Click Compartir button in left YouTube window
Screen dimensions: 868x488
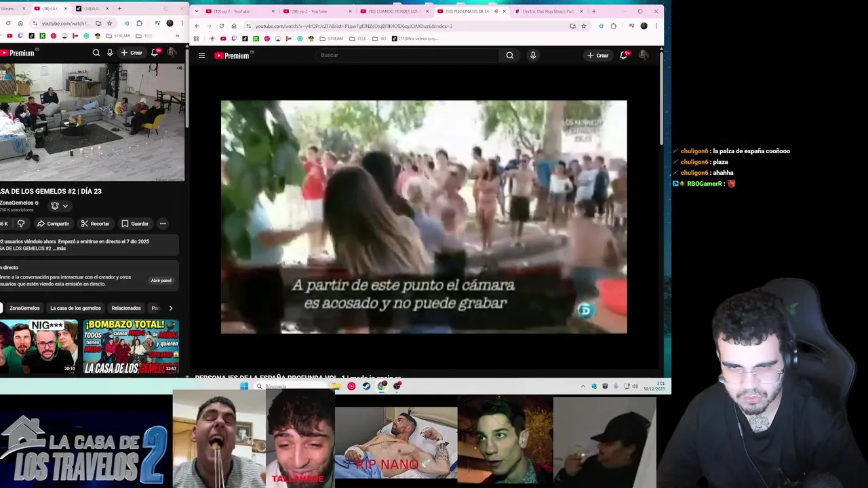pos(53,224)
